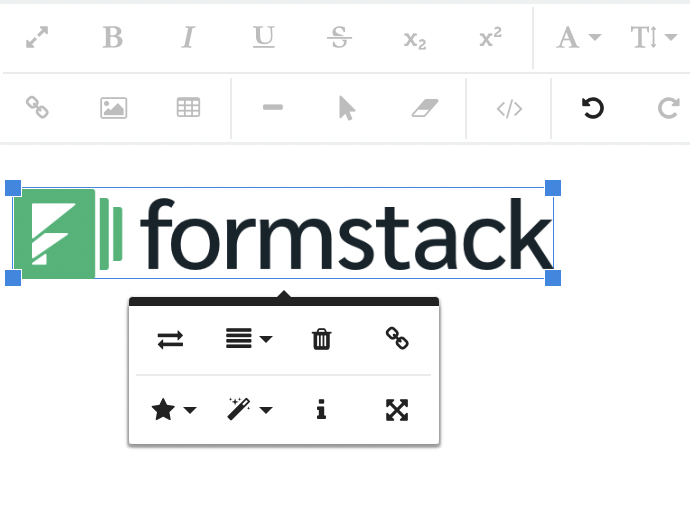Open image alternate text info option
This screenshot has width=690, height=510.
(x=321, y=410)
